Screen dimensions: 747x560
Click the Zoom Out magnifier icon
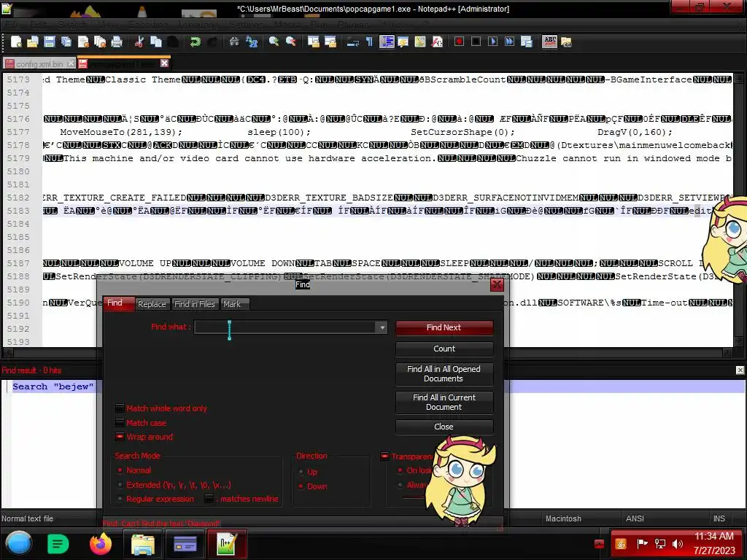tap(290, 42)
